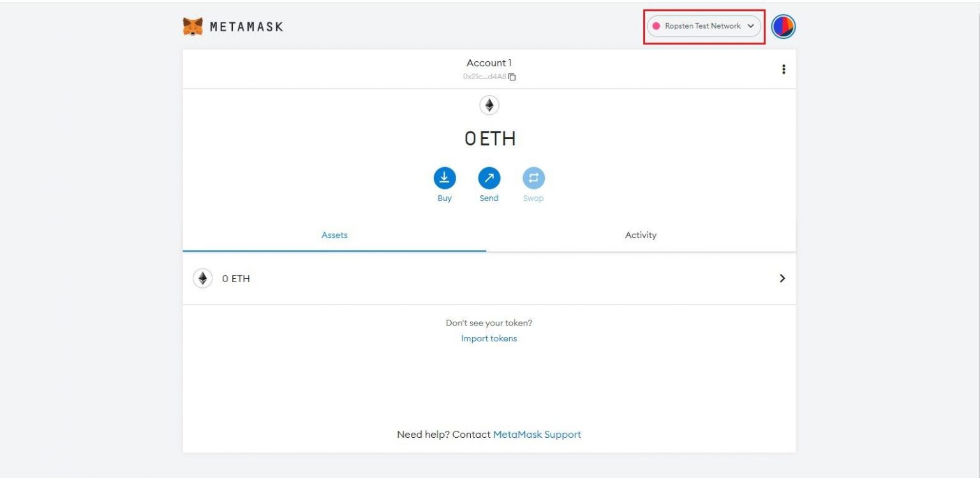Click the MetaMask fox logo
This screenshot has height=478, width=980.
pos(191,26)
